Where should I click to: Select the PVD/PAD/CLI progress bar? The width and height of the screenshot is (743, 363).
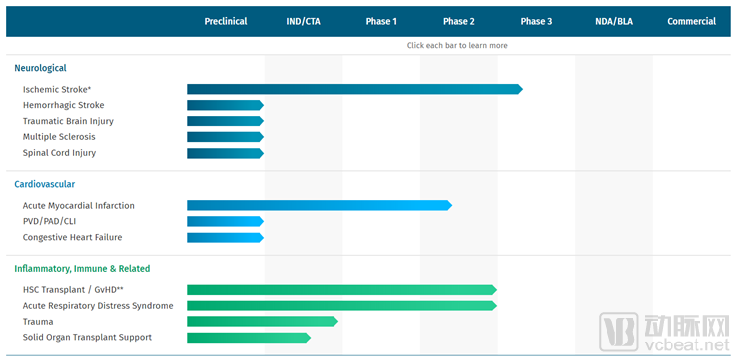[x=226, y=221]
